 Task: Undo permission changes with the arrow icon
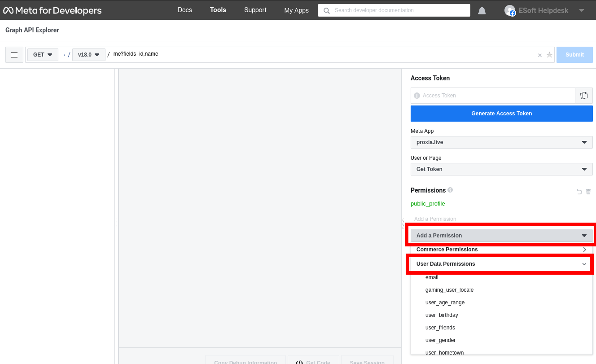pyautogui.click(x=579, y=192)
